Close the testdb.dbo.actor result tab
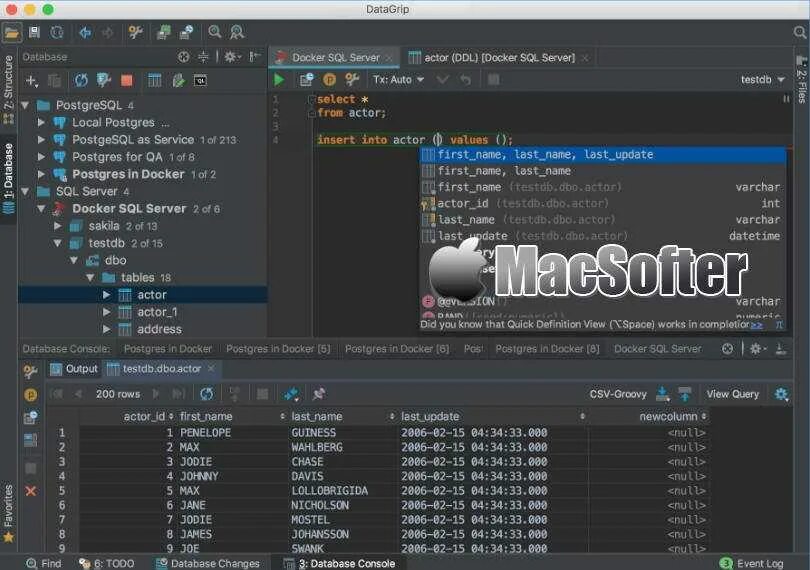This screenshot has height=570, width=810. [211, 368]
